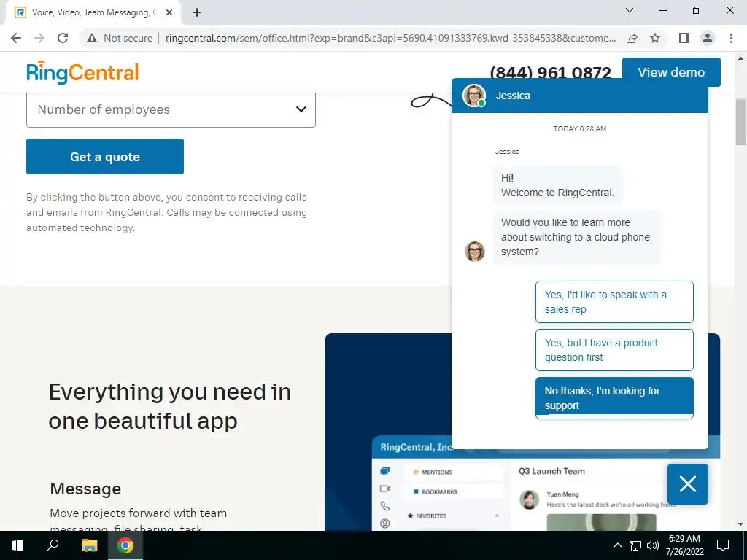Open the tab search chevron
Viewport: 747px width, 560px height.
click(x=630, y=10)
